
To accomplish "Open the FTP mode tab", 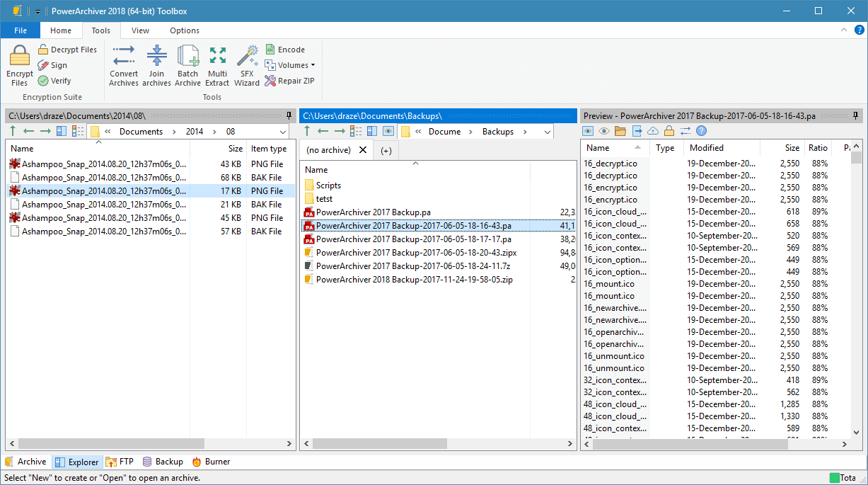I will pyautogui.click(x=120, y=462).
